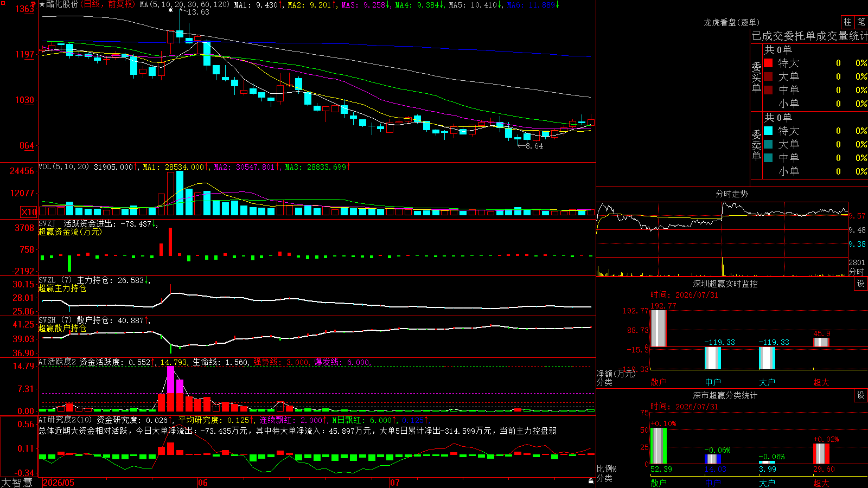Viewport: 868px width, 488px height.
Task: Click the 9.57 price label on the 分时走势 chart
Action: click(x=857, y=216)
